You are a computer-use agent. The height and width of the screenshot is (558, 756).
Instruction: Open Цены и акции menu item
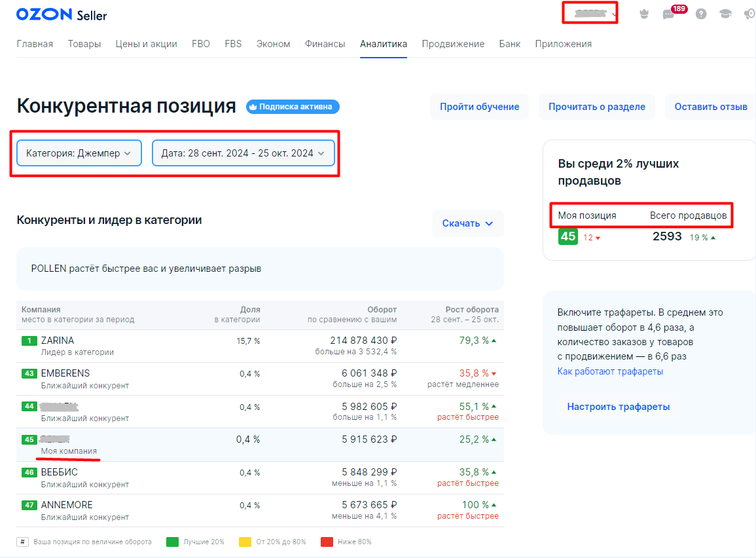(x=146, y=44)
